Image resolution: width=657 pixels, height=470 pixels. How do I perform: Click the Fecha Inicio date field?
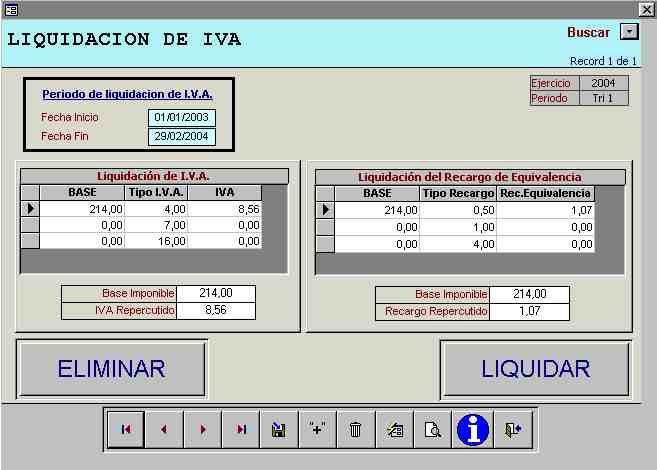[182, 117]
